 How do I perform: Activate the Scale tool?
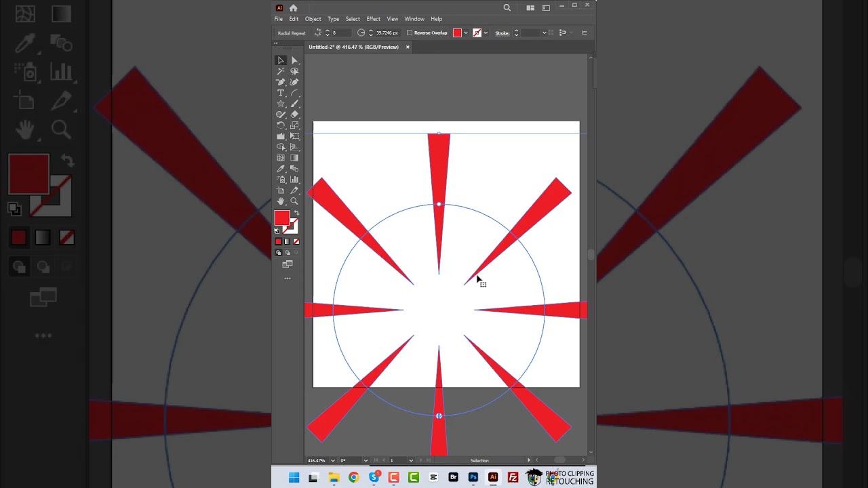pyautogui.click(x=294, y=125)
